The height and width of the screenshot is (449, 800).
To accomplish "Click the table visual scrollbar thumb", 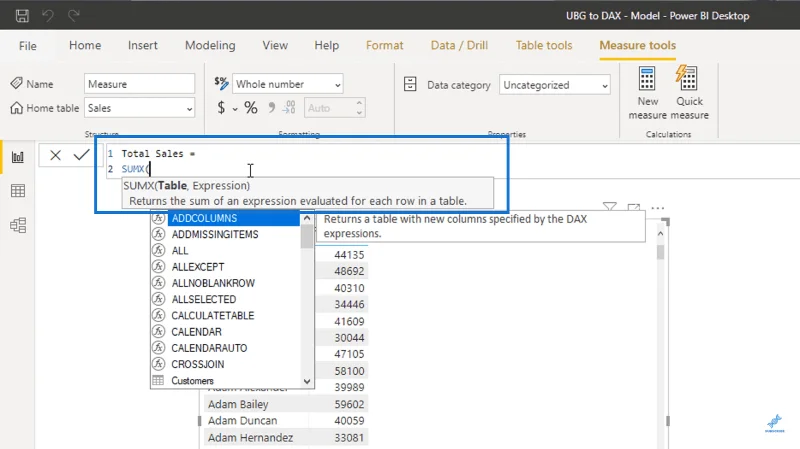I will point(660,252).
